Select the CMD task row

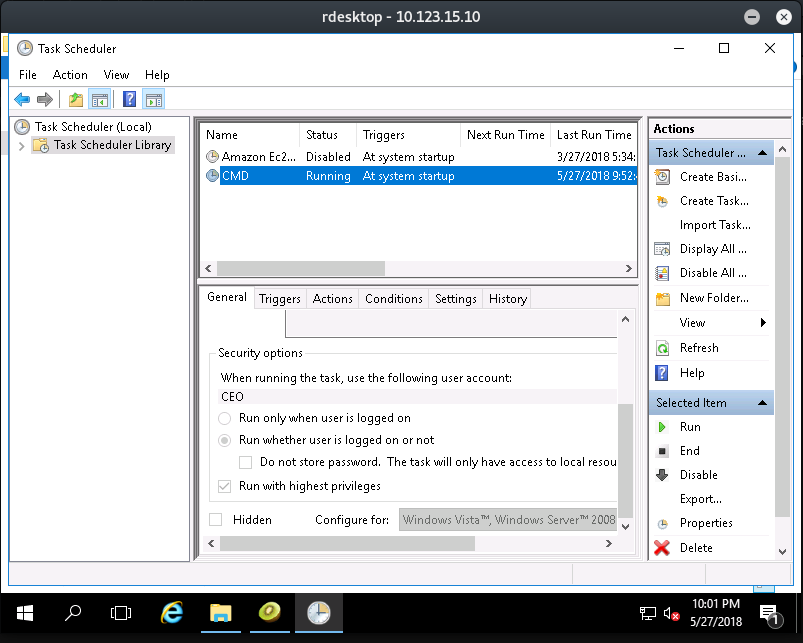pos(400,176)
